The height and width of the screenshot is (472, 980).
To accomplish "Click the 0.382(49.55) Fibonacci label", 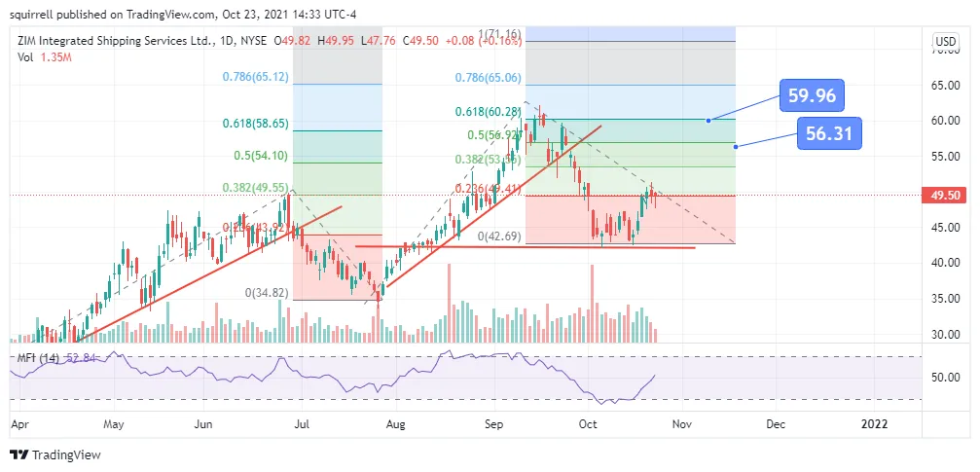I will [256, 187].
